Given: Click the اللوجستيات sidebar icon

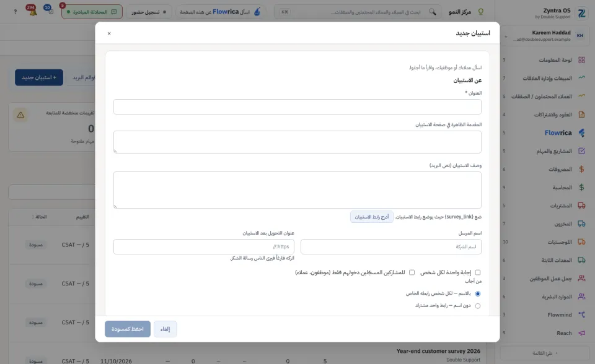Looking at the screenshot, I should point(581,242).
